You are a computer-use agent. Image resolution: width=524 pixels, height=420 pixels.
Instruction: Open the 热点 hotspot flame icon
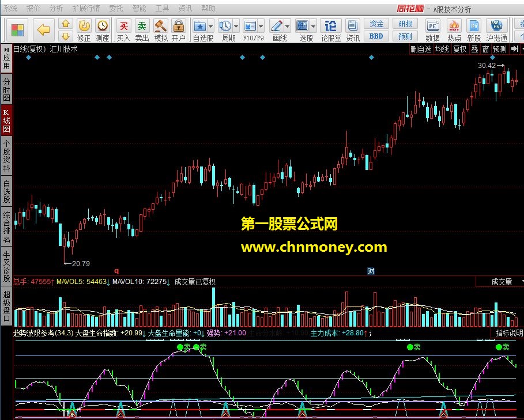pos(454,31)
